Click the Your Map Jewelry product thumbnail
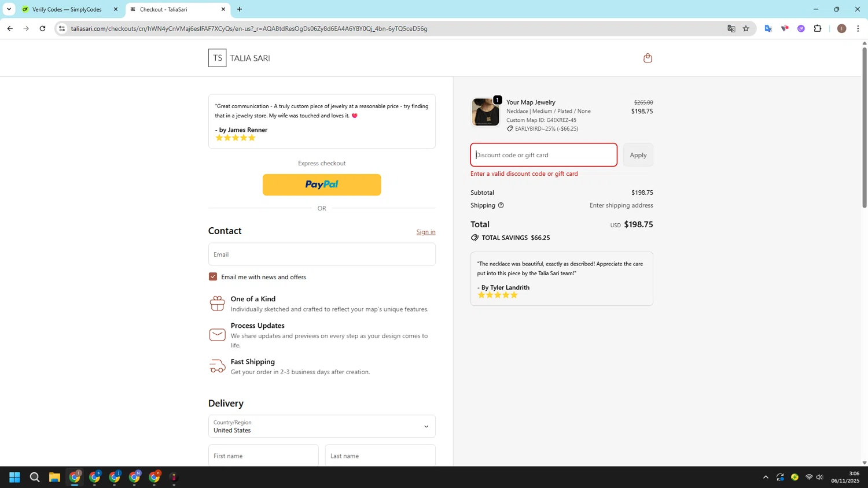Screen dimensions: 868x488 [486, 112]
